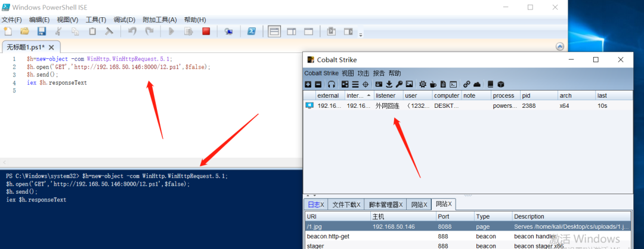The image size is (644, 249).
Task: Sort sessions by the pid column header
Action: (x=539, y=95)
